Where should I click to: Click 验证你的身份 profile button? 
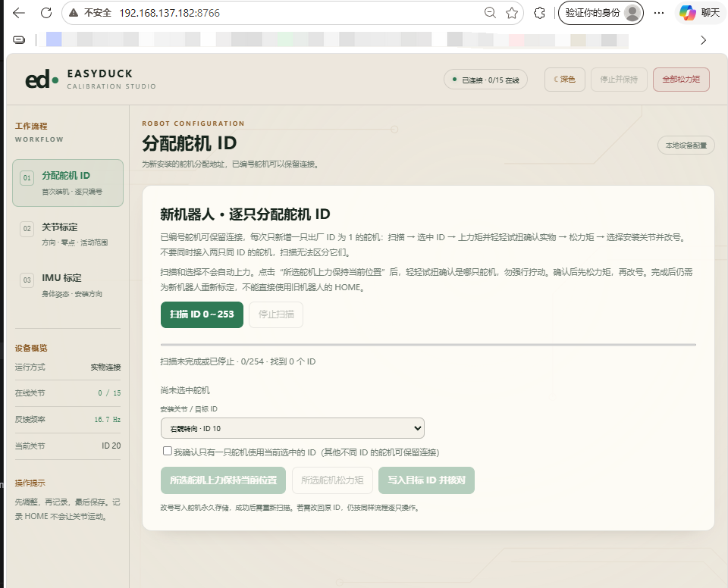(601, 13)
